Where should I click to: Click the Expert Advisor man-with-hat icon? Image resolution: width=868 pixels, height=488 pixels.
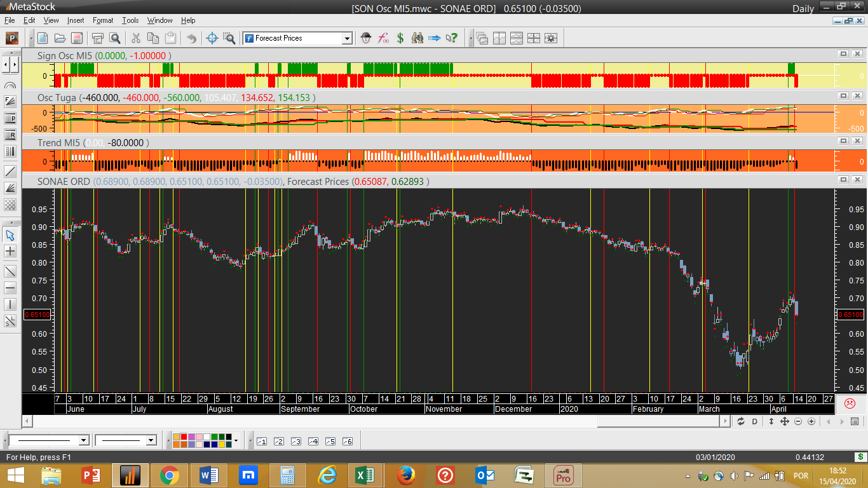(366, 38)
